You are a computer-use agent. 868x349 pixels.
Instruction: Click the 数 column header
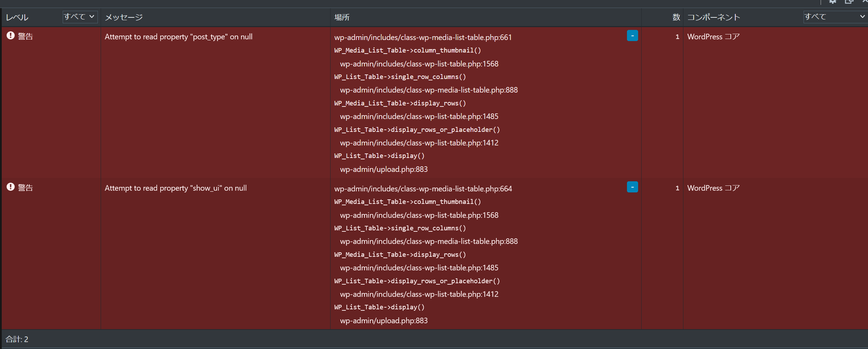676,17
